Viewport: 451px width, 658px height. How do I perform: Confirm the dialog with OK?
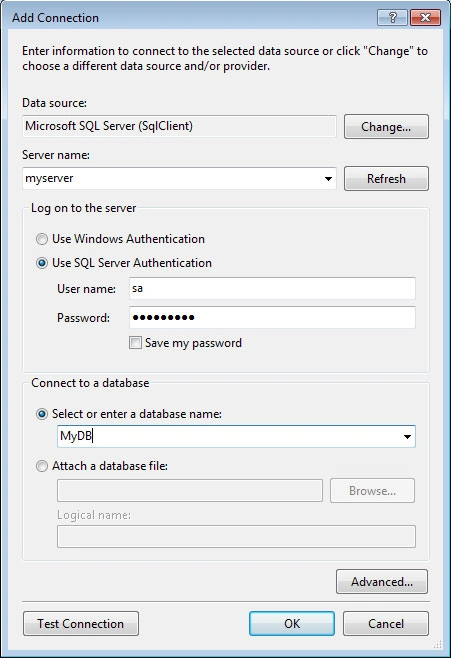click(x=292, y=624)
